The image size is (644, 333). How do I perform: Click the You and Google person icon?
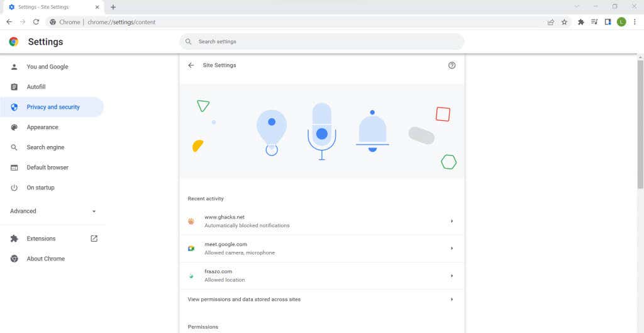tap(14, 67)
